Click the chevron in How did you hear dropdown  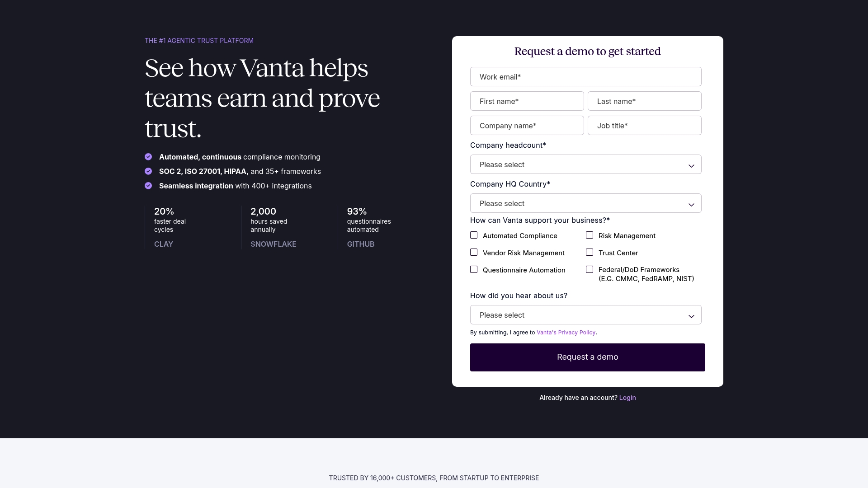(691, 316)
